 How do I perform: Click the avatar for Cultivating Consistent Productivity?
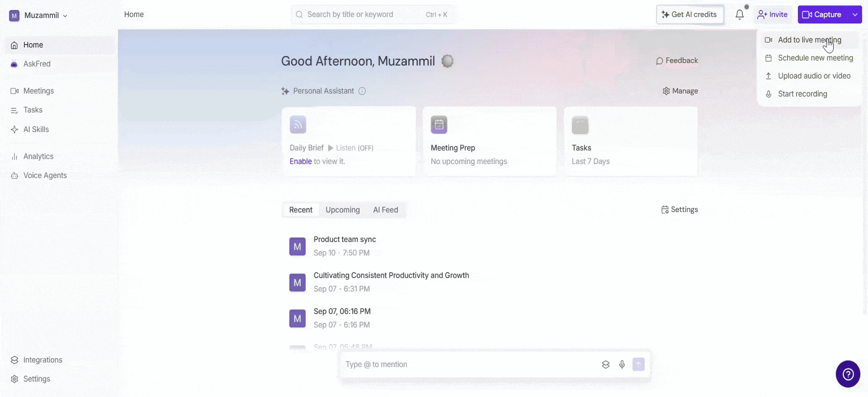pyautogui.click(x=297, y=283)
